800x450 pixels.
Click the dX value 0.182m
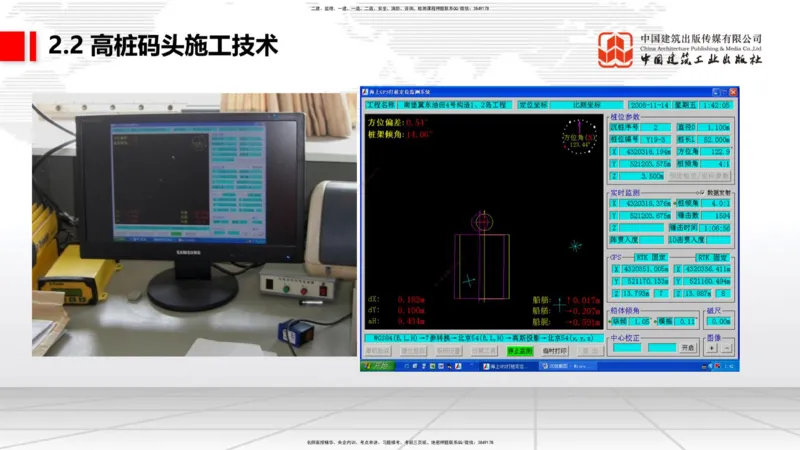[410, 299]
